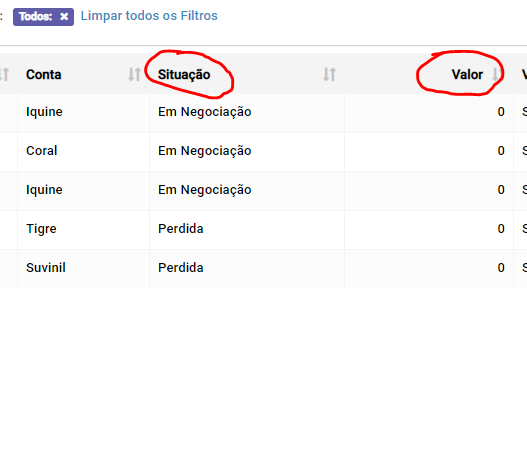Open the first Iquine row
Viewport: 527px width, 450px height.
44,112
